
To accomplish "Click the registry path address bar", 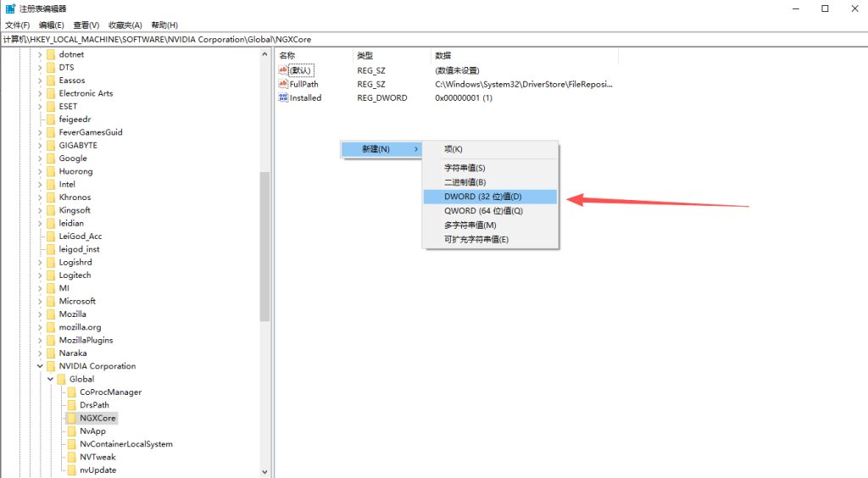I will point(424,39).
